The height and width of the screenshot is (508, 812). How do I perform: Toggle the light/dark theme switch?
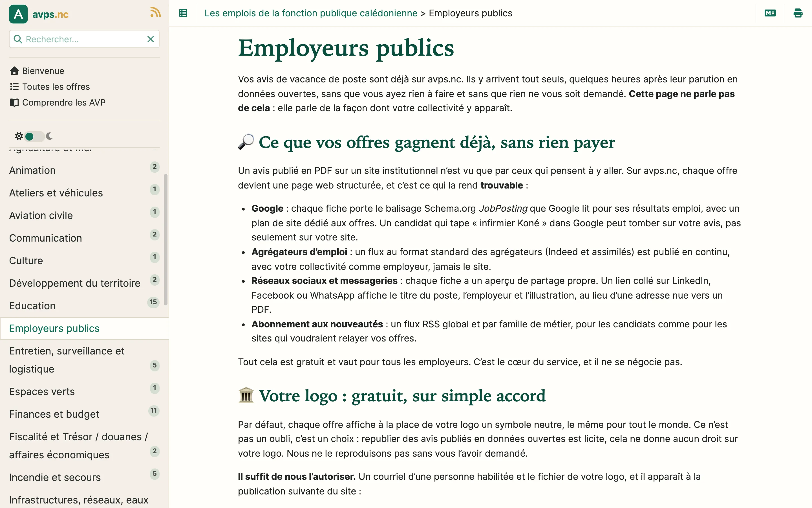34,136
